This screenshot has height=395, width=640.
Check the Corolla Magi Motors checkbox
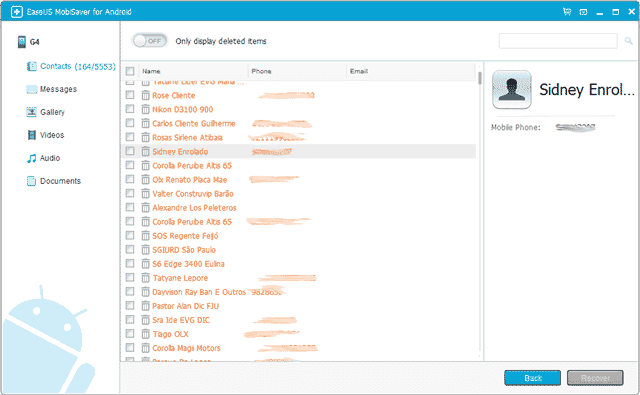[130, 348]
